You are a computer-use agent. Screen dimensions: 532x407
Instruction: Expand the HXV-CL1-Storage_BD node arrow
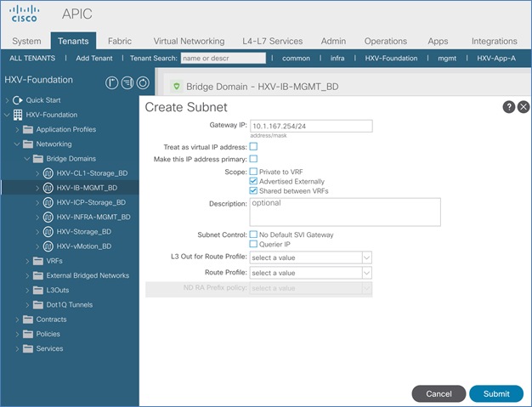click(37, 173)
